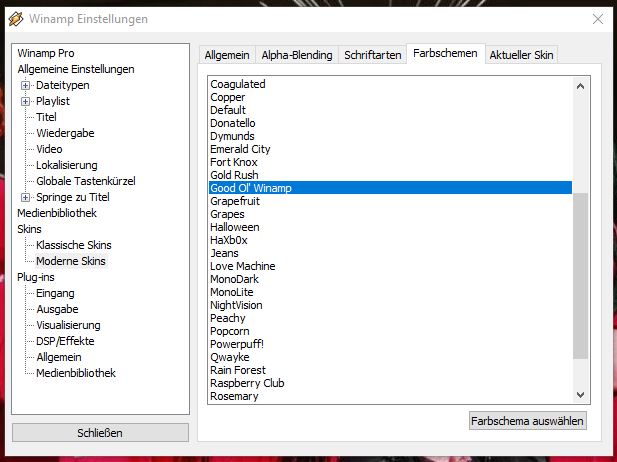
Task: Open Lokalisierung settings
Action: [x=67, y=165]
